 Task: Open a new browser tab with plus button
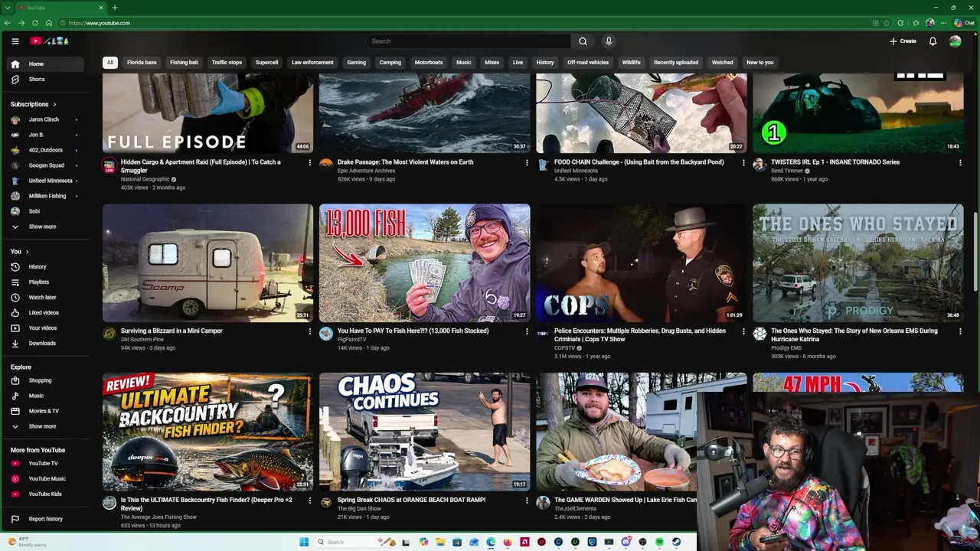[x=114, y=8]
